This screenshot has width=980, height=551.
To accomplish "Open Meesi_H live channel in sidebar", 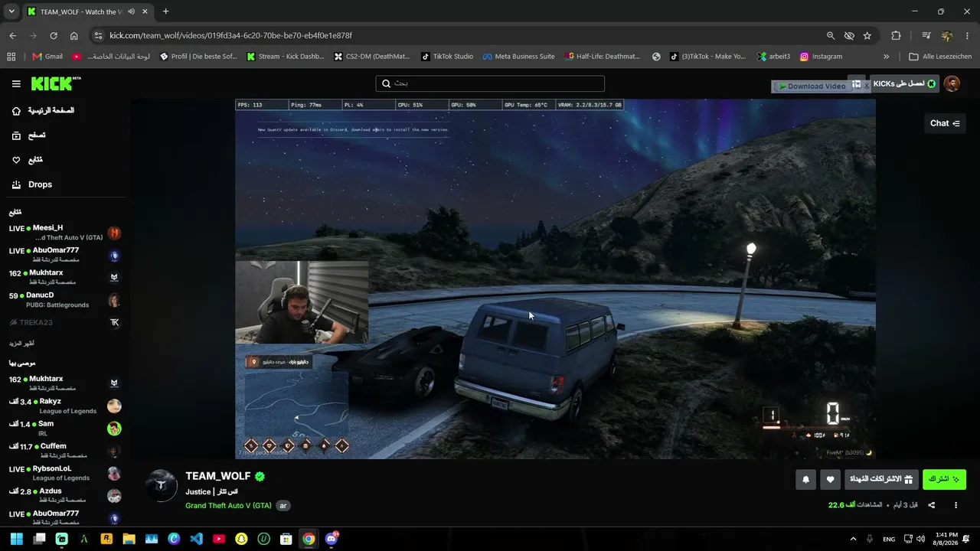I will pos(64,233).
